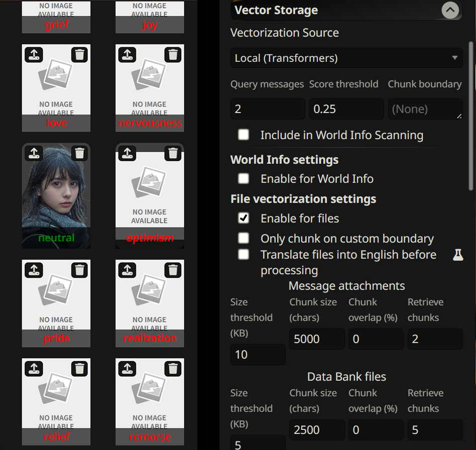The height and width of the screenshot is (450, 476).
Task: Delete the optimism expression image
Action: coord(173,153)
